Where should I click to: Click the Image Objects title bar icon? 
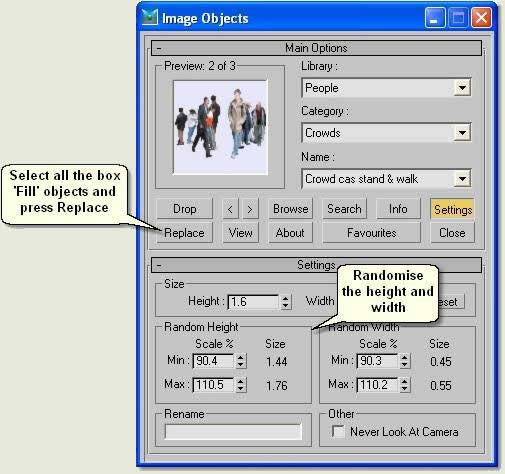pos(150,17)
